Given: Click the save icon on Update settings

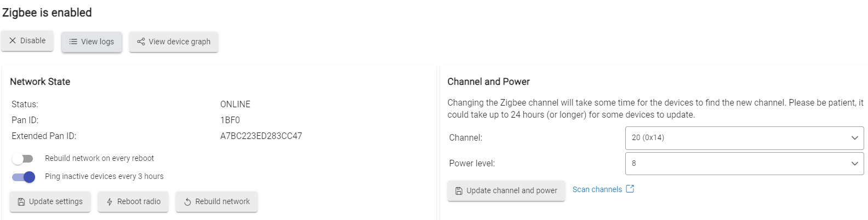Looking at the screenshot, I should click(x=21, y=202).
